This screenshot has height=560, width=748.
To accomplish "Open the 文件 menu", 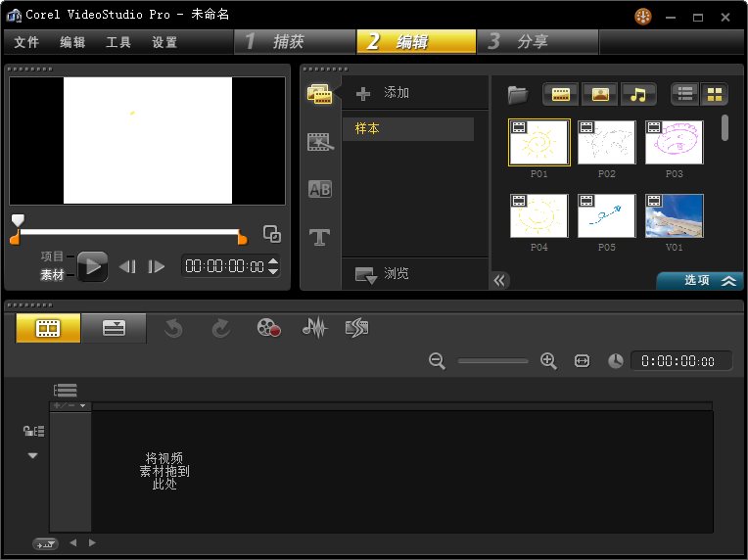I will pyautogui.click(x=26, y=42).
